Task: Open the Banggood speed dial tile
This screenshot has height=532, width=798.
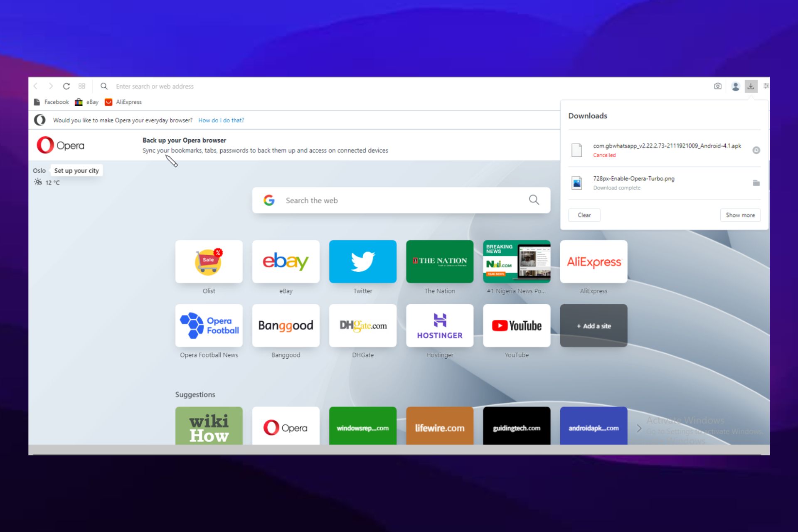Action: pyautogui.click(x=286, y=325)
